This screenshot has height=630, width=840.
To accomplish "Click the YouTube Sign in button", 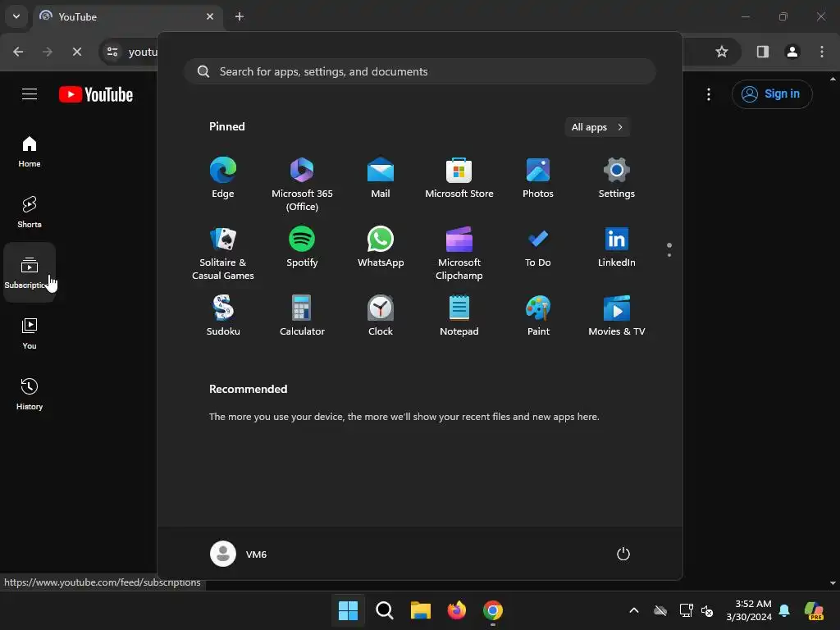I will 772,94.
